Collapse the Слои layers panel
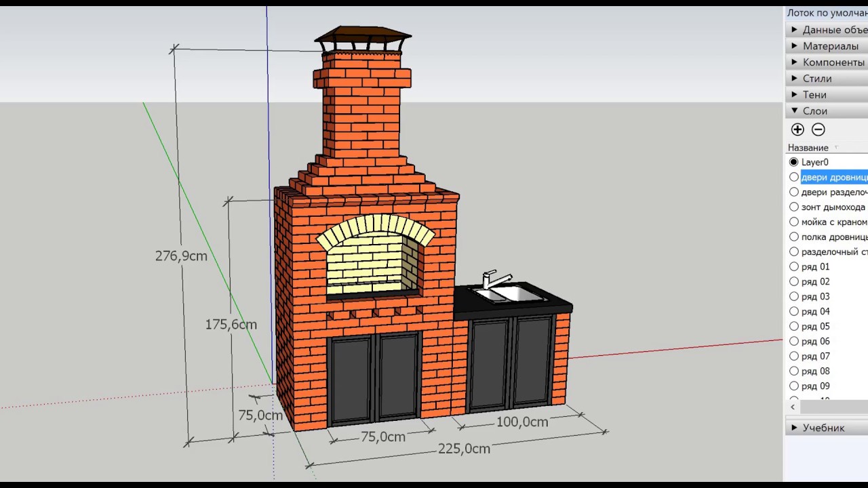 point(814,111)
